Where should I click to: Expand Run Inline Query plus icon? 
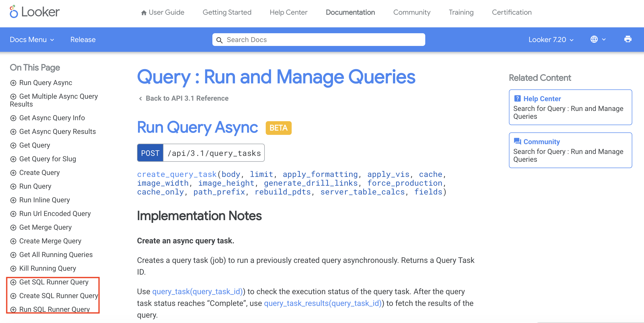[x=13, y=200]
